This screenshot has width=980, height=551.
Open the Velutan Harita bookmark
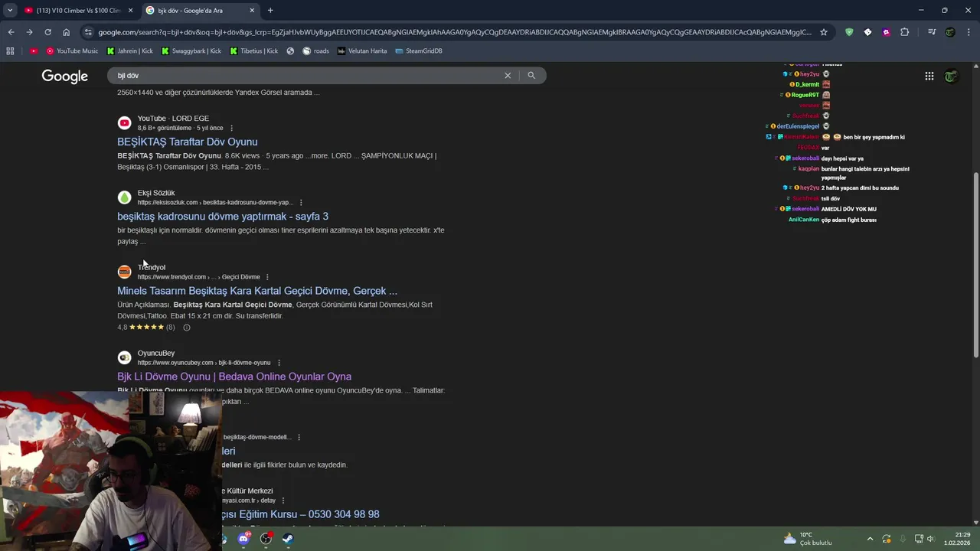click(362, 51)
